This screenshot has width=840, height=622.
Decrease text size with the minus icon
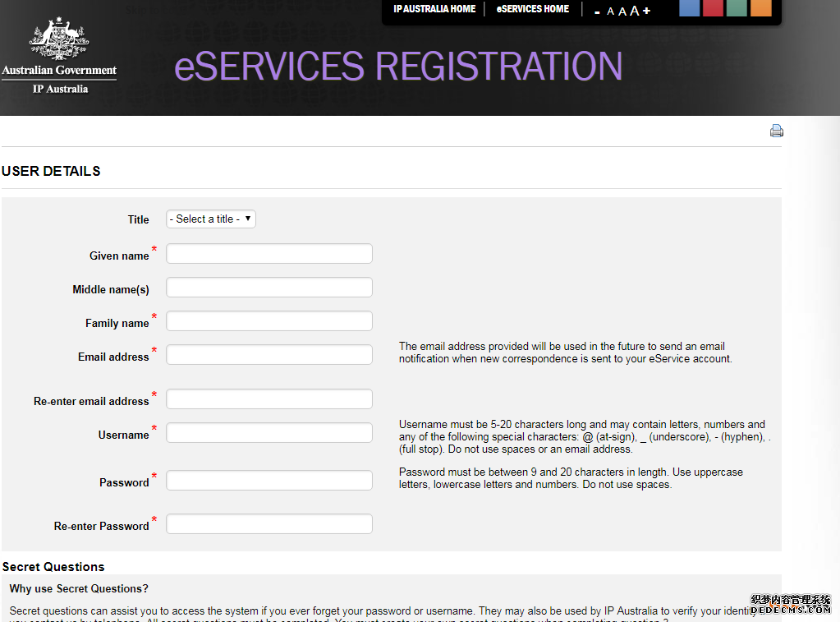coord(597,12)
